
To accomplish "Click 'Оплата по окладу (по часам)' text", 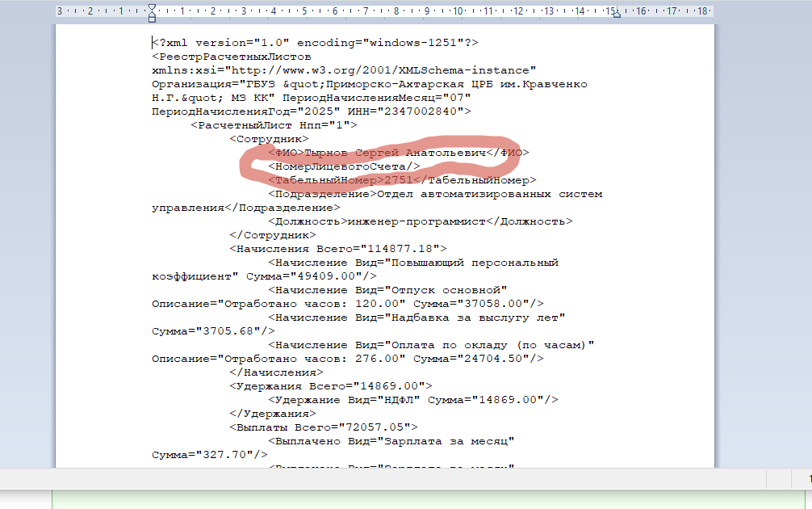I will [x=489, y=345].
